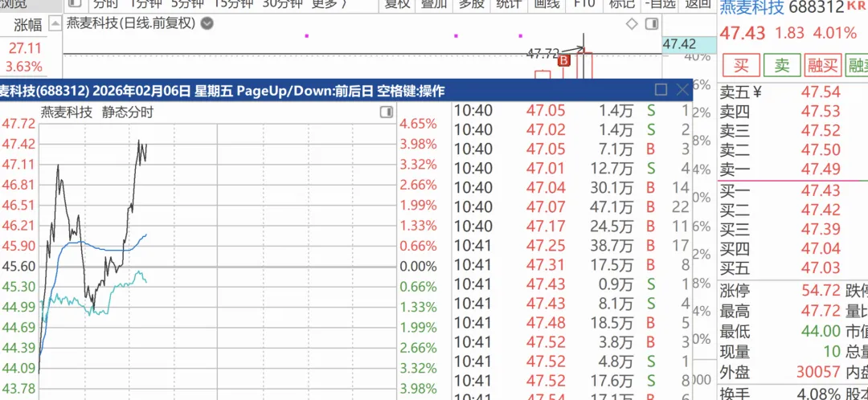This screenshot has height=400, width=868.
Task: Switch to the 30分钟 period tab
Action: coord(283,3)
